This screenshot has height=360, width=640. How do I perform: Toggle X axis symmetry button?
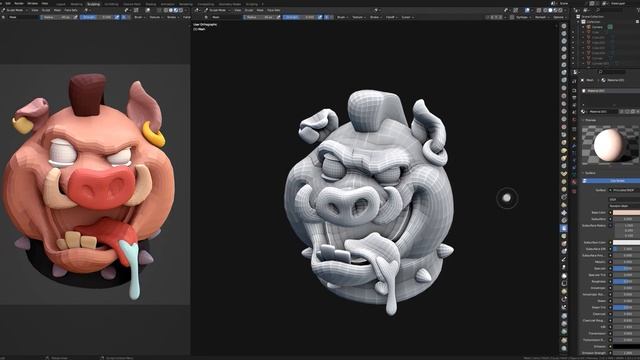[x=492, y=18]
